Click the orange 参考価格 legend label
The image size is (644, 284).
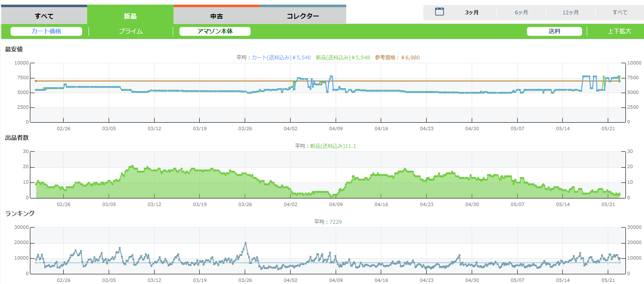397,58
